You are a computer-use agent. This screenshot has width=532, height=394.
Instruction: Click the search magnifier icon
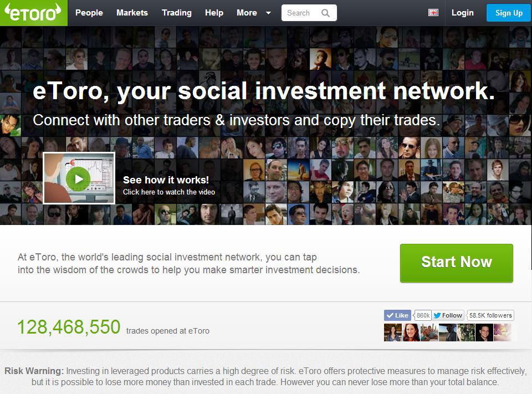pos(325,13)
